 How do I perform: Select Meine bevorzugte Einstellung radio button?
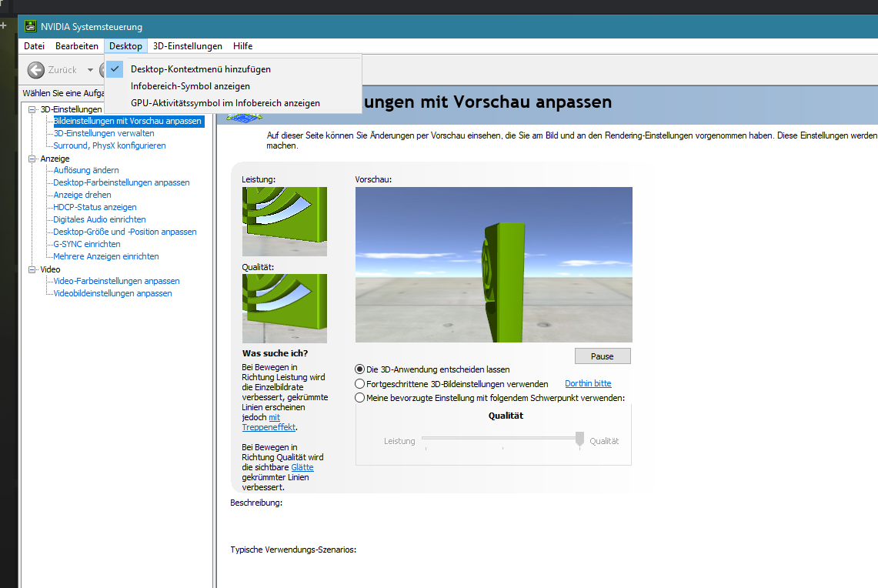pyautogui.click(x=360, y=398)
